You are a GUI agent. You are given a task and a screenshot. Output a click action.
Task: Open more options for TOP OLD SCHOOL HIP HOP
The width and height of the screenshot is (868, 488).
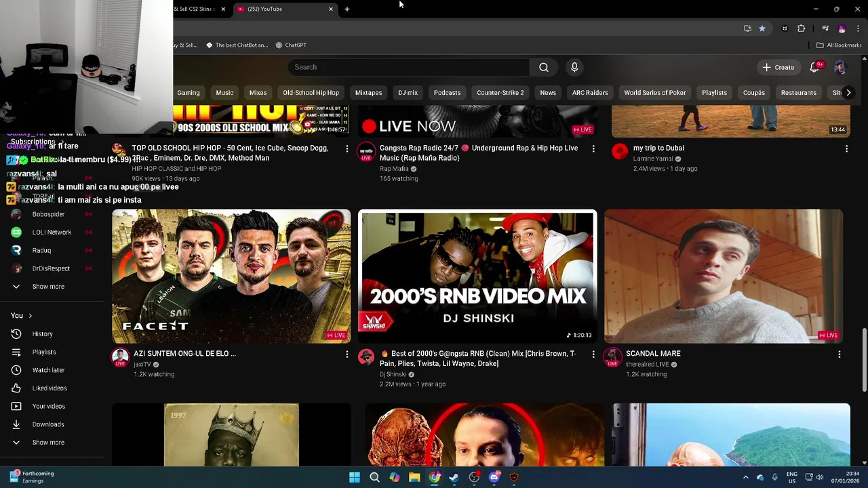pos(347,148)
